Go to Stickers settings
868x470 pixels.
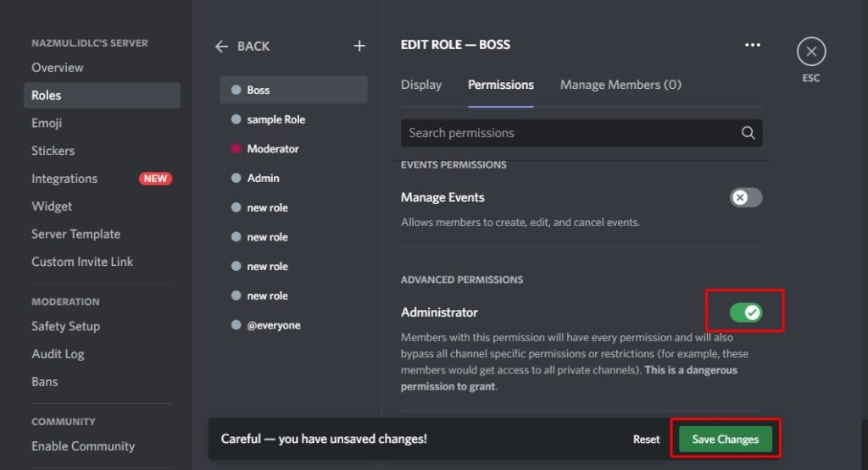[53, 151]
